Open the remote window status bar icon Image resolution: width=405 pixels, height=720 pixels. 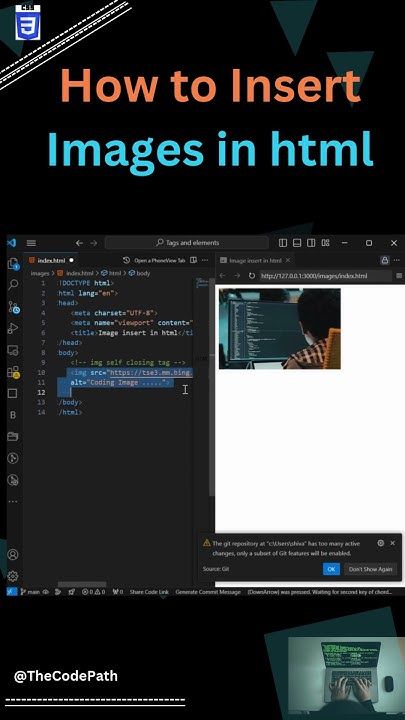[12, 592]
